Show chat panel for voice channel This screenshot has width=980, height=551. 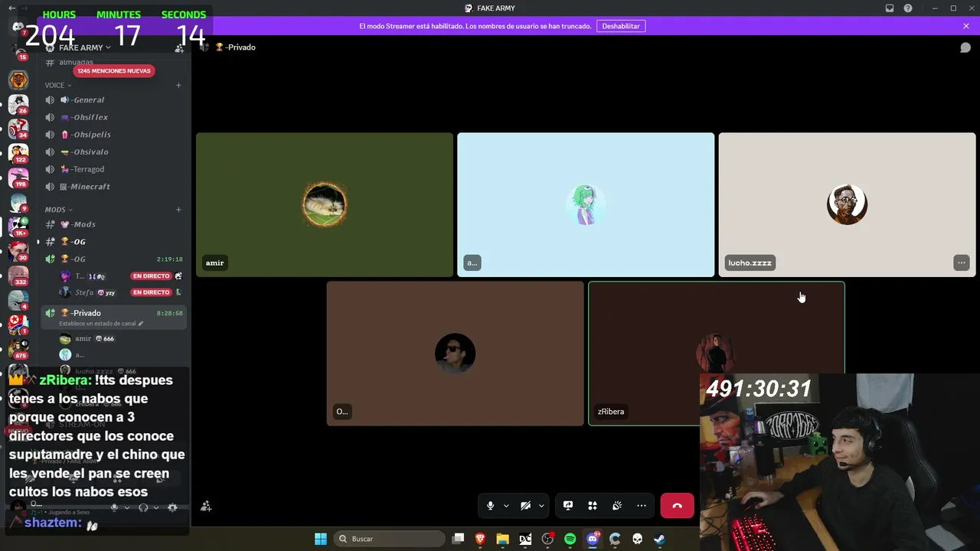coord(965,47)
